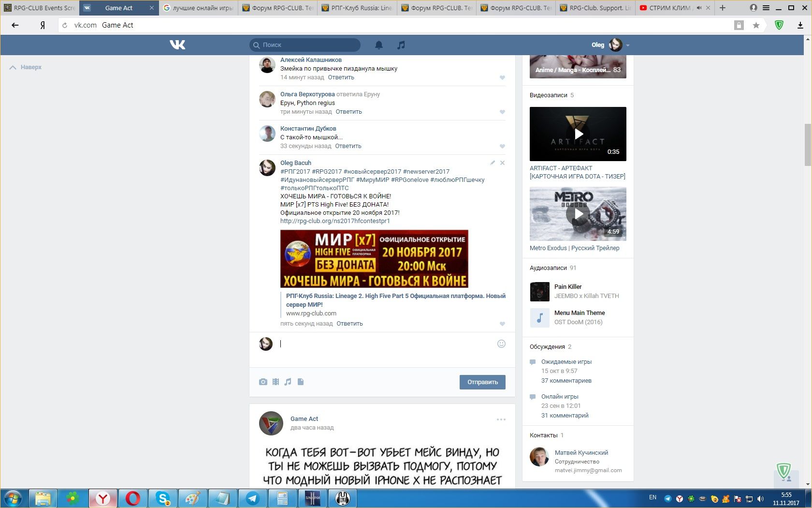Open Opera browser from the taskbar
Screen dimensions: 812x508
coord(133,498)
